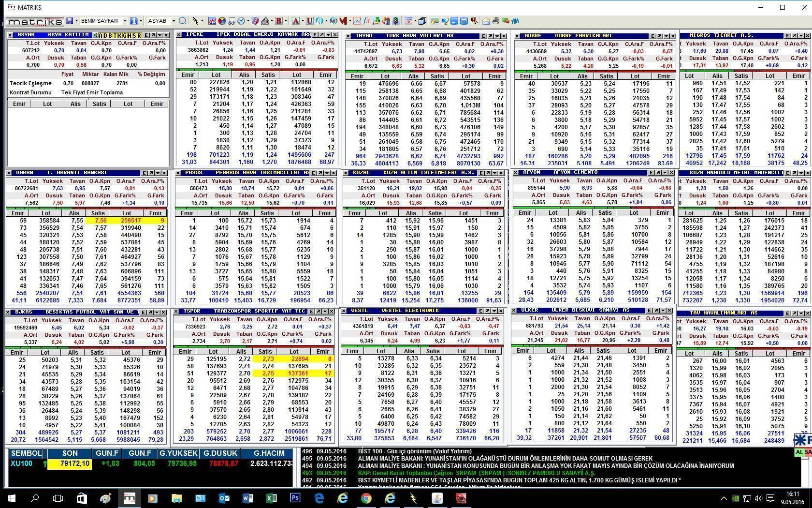Image resolution: width=812 pixels, height=508 pixels.
Task: Click the BIST 100 Gün içi görünüm headline
Action: pos(414,451)
